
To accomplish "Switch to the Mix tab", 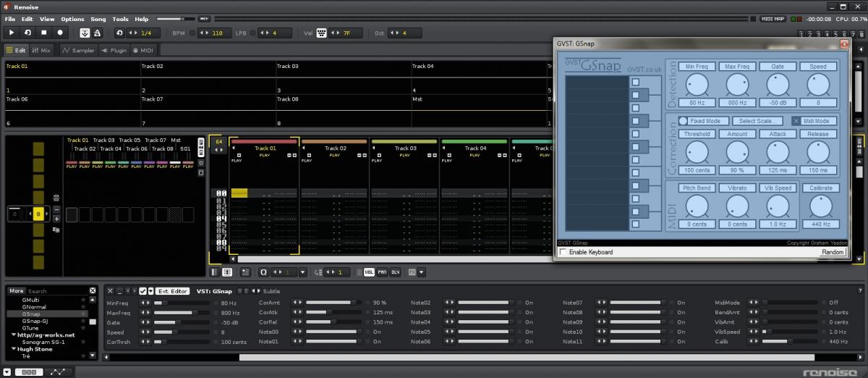I will pyautogui.click(x=41, y=50).
